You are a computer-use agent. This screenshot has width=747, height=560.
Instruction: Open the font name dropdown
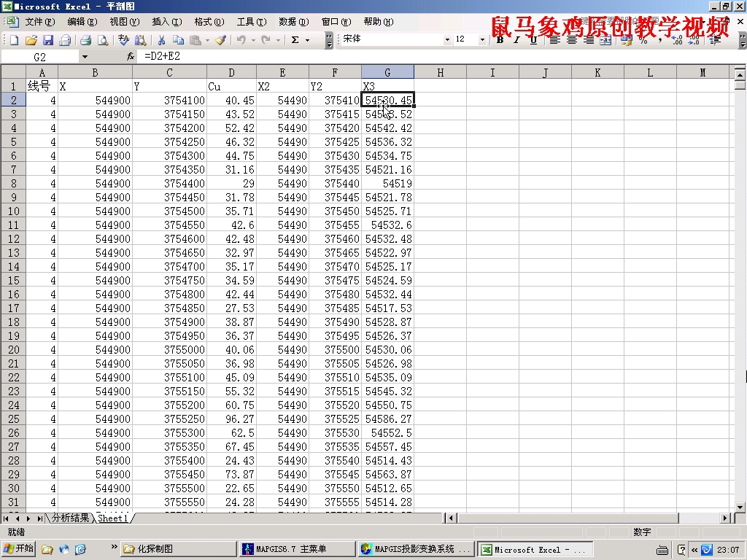click(x=447, y=40)
